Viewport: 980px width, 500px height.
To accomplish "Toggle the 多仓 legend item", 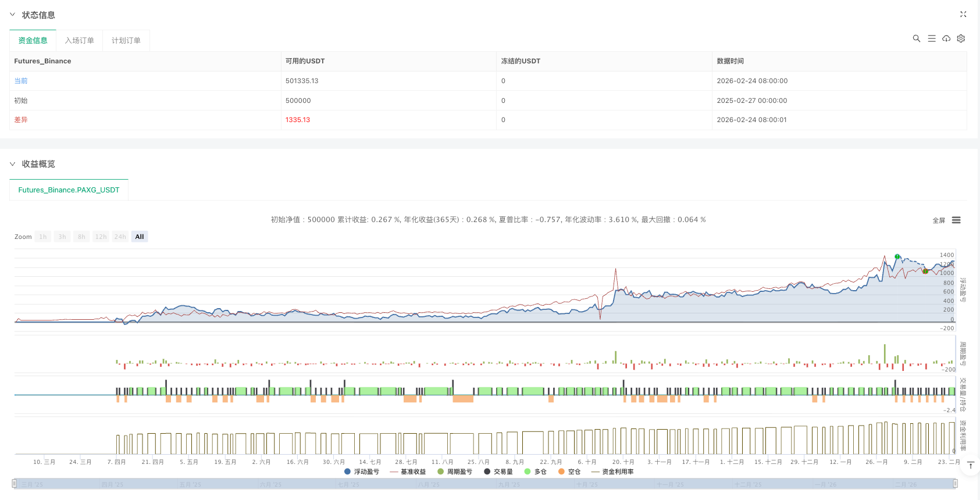I will 535,472.
